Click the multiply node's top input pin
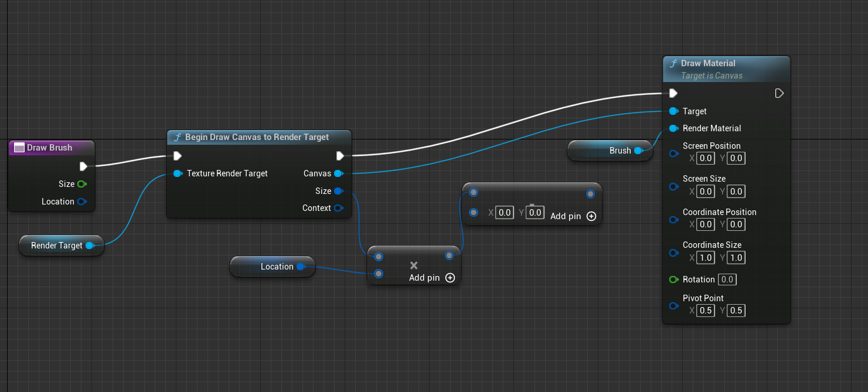 point(379,256)
